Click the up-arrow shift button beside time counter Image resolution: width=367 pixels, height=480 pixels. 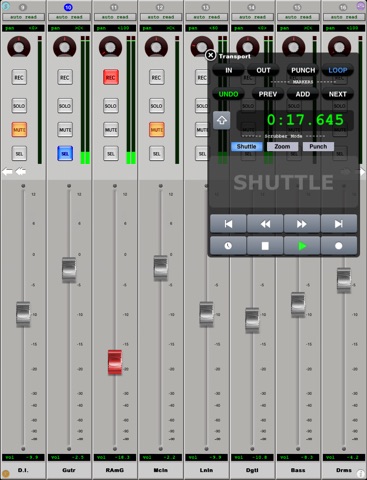[x=222, y=120]
